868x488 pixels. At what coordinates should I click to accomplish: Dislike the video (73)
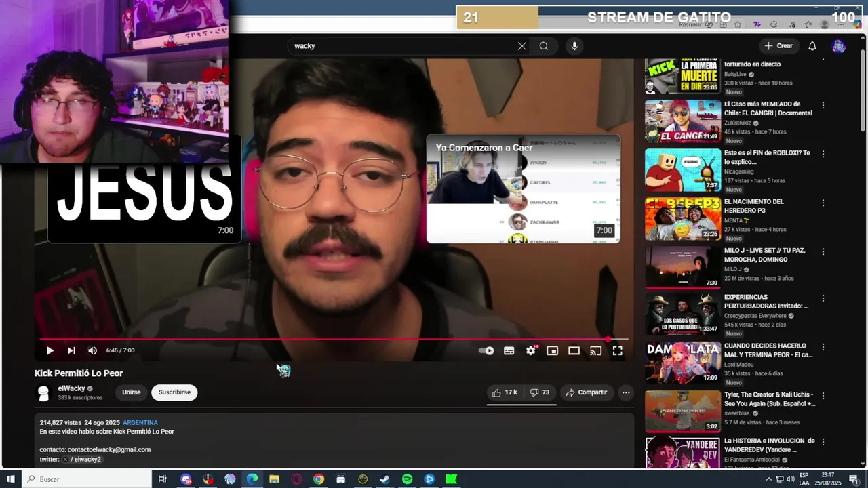[540, 392]
